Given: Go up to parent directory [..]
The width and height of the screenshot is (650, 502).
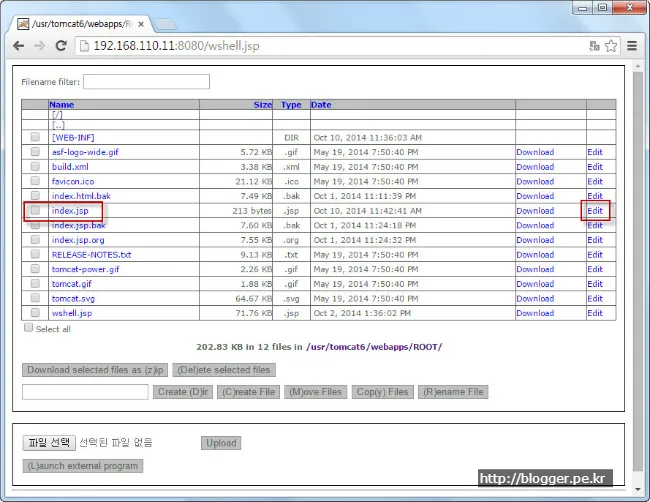Looking at the screenshot, I should pyautogui.click(x=58, y=125).
